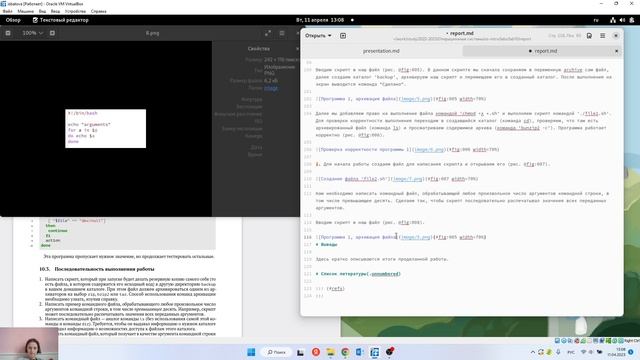Open VirtualBox from the taskbar
The width and height of the screenshot is (640, 360).
(x=374, y=352)
